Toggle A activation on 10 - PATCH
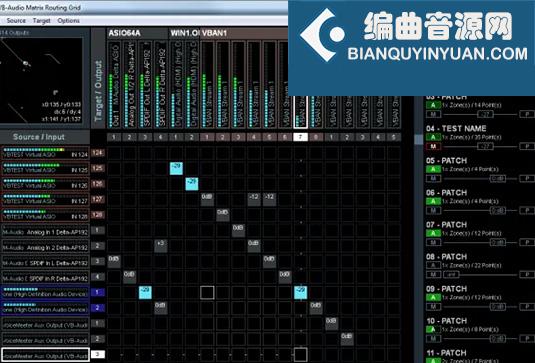This screenshot has height=363, width=535. coord(433,330)
